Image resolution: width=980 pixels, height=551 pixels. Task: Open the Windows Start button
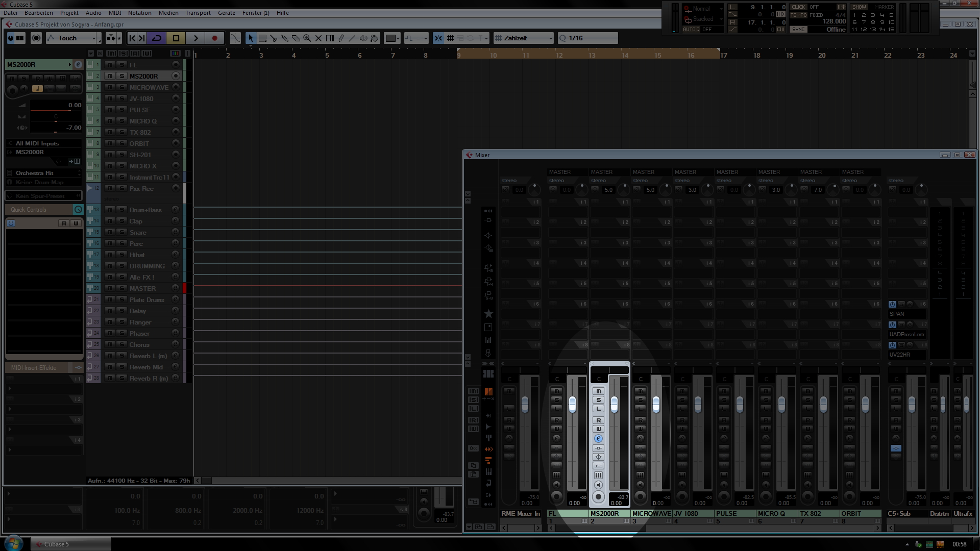point(14,543)
